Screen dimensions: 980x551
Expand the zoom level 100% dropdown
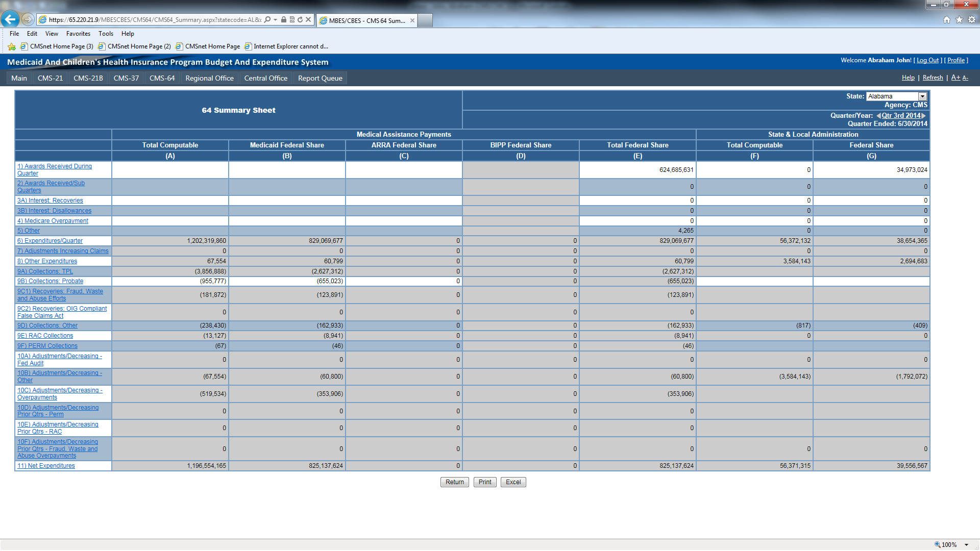coord(967,545)
